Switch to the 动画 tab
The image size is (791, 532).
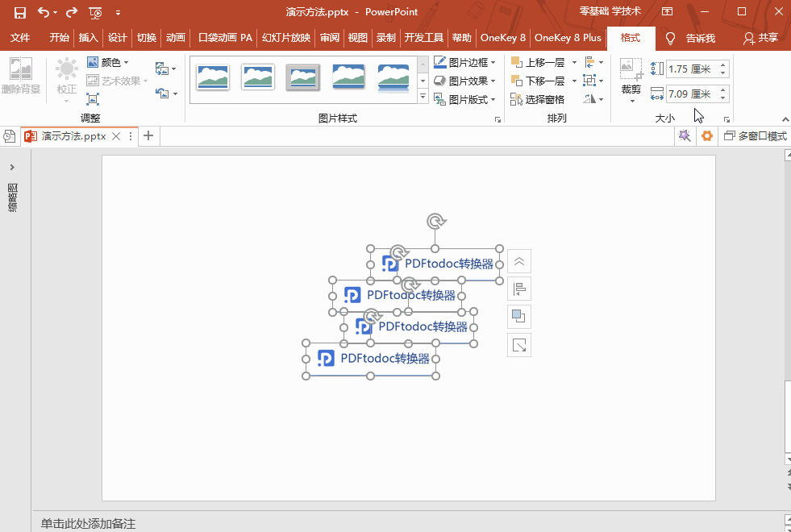pyautogui.click(x=176, y=38)
